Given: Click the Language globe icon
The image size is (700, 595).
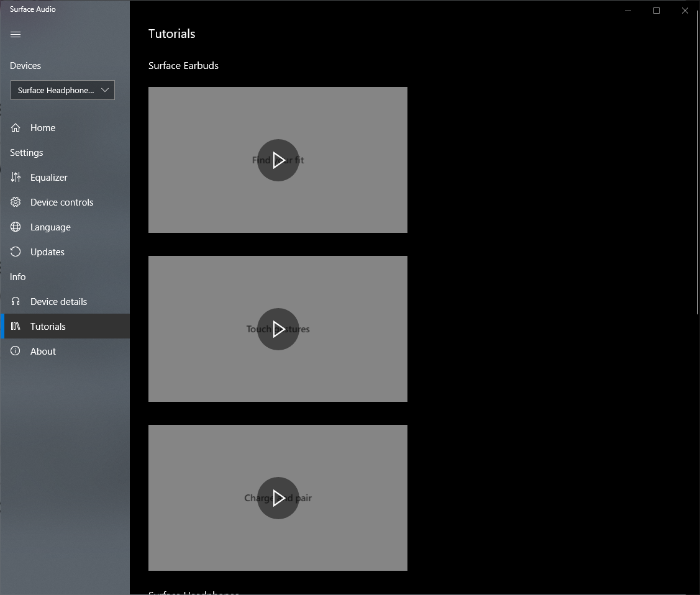Looking at the screenshot, I should tap(16, 227).
